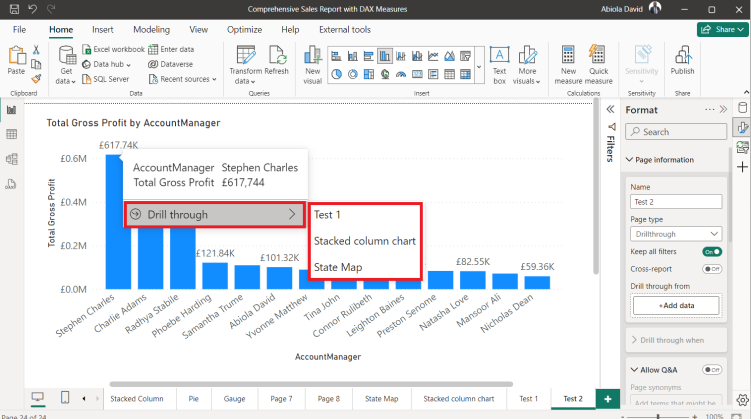Insert a clustered column chart visual
The image size is (751, 419).
(x=385, y=56)
